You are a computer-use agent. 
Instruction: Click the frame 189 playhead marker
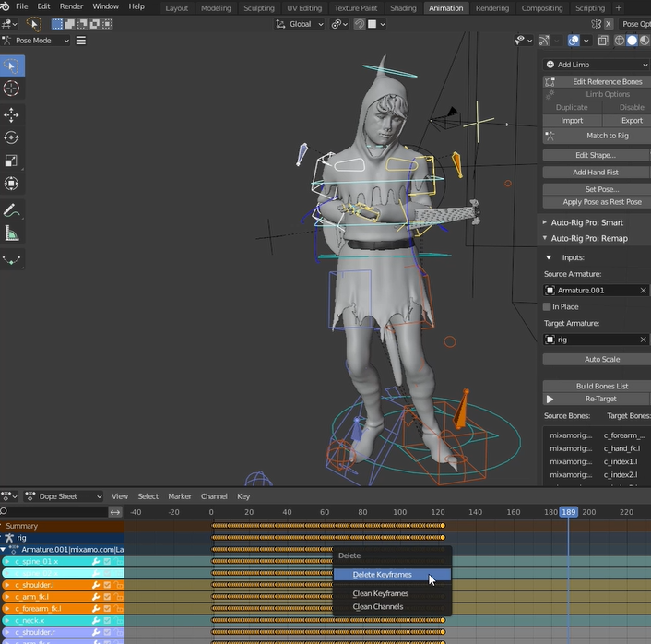[569, 512]
